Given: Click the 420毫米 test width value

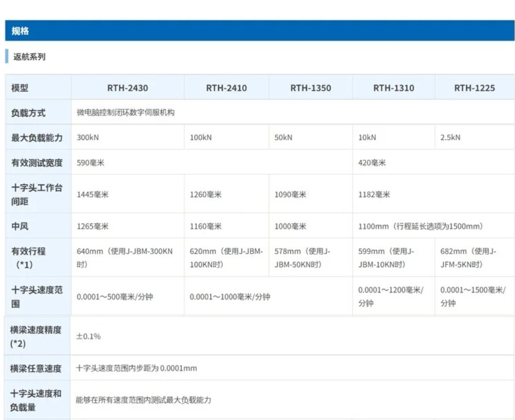Looking at the screenshot, I should (x=372, y=163).
